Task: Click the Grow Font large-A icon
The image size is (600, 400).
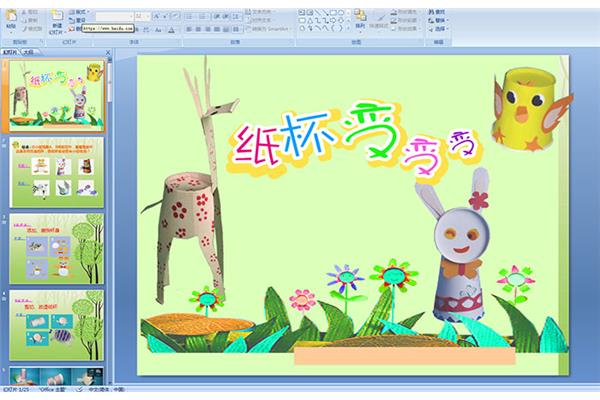Action: 156,16
